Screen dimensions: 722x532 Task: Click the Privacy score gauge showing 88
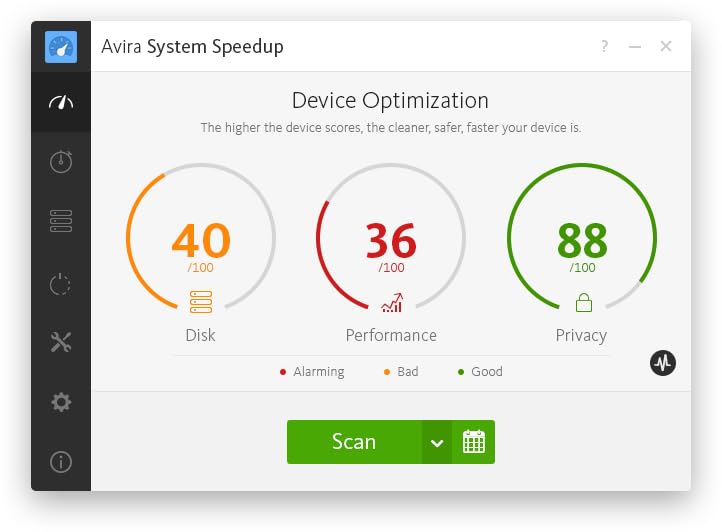582,241
